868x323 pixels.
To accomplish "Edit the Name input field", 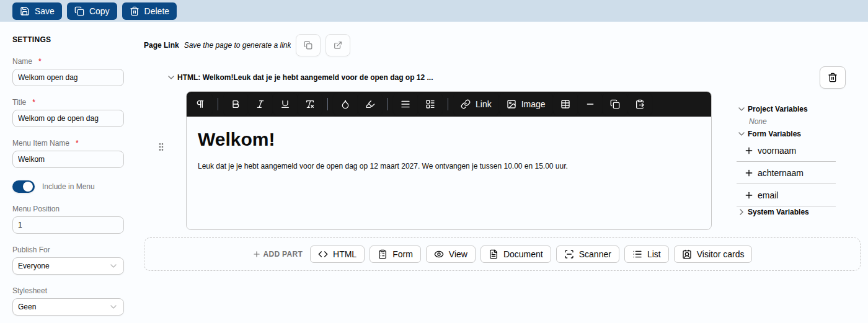I will click(68, 77).
